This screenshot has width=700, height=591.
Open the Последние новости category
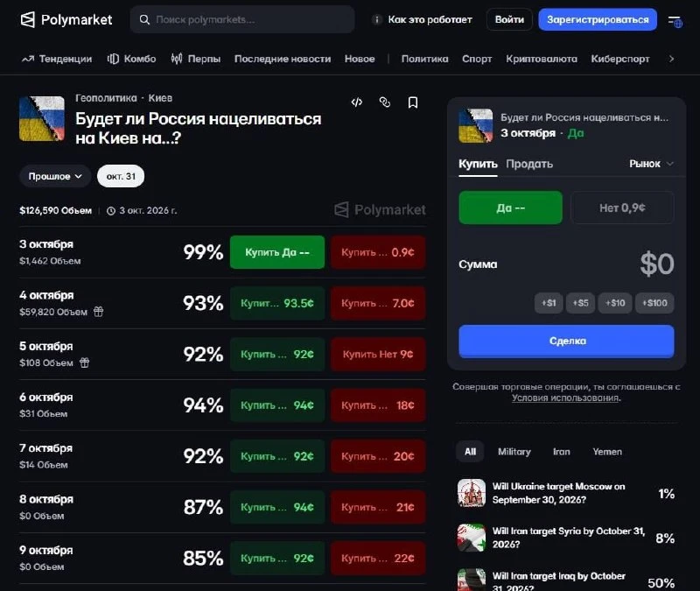283,59
